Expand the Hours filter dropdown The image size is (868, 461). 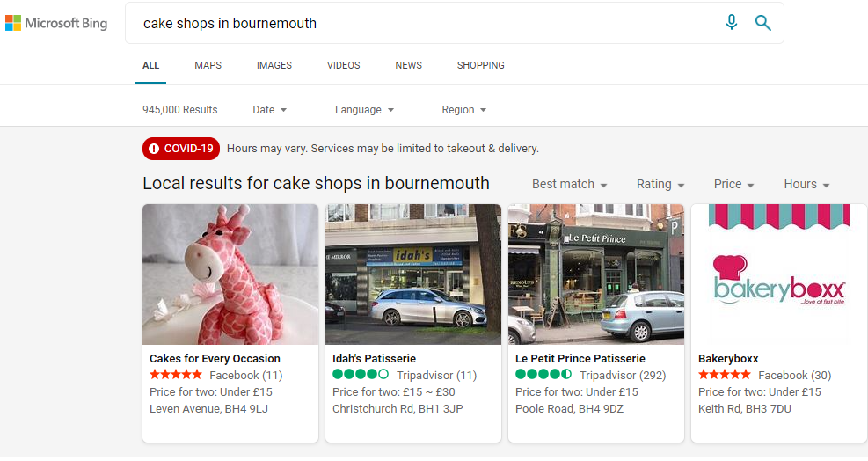(806, 184)
